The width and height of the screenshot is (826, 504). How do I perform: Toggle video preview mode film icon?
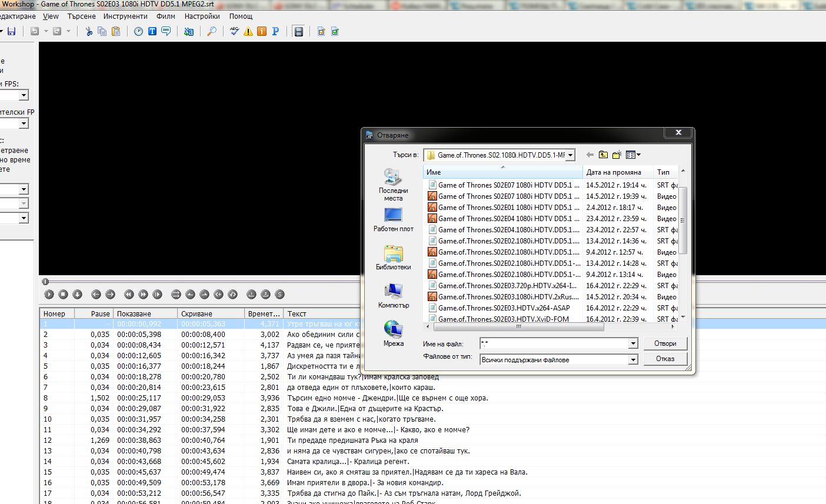pyautogui.click(x=299, y=31)
